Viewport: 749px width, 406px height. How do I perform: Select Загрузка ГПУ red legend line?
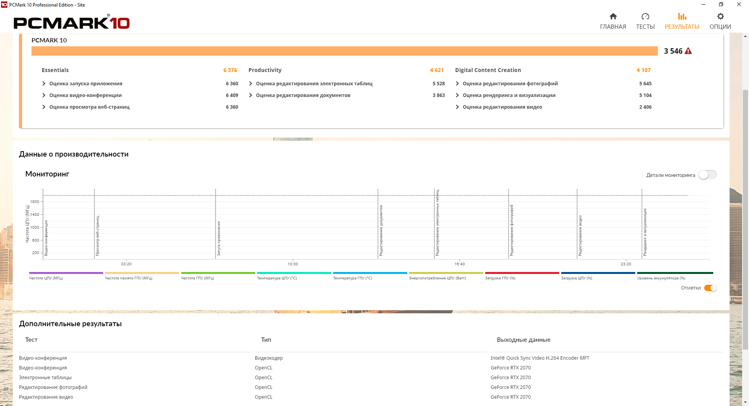click(x=522, y=273)
